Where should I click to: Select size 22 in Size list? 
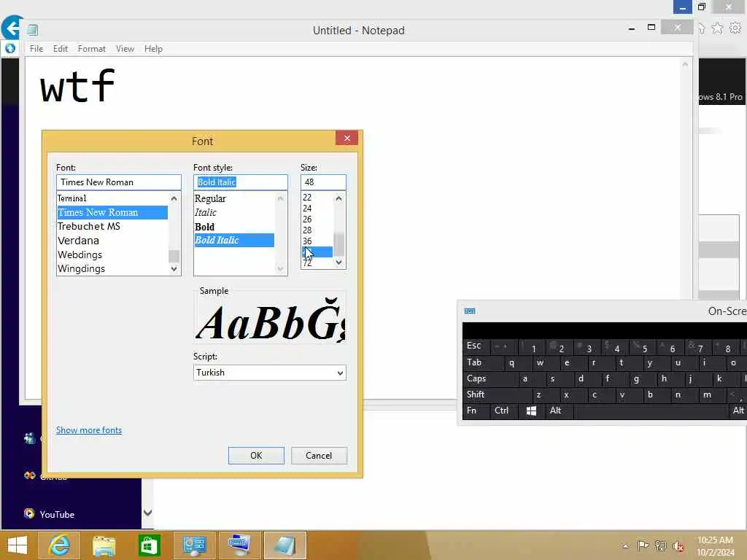coord(317,197)
